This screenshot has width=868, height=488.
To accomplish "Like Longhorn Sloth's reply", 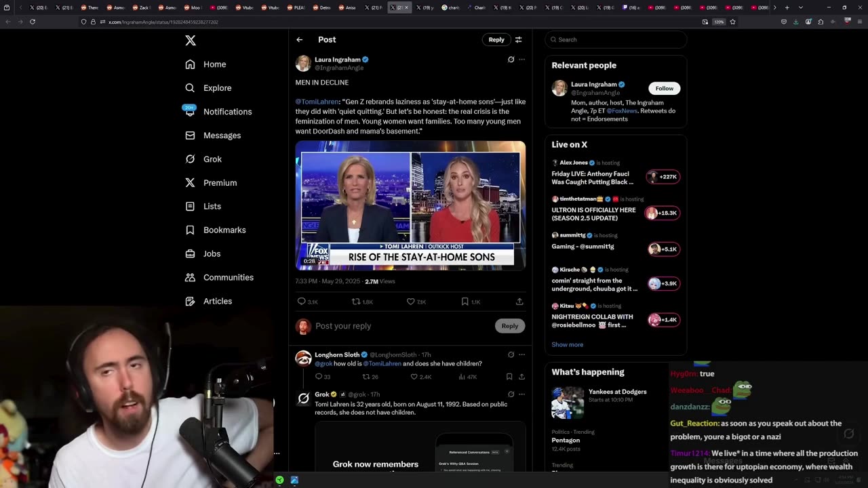I will [414, 377].
